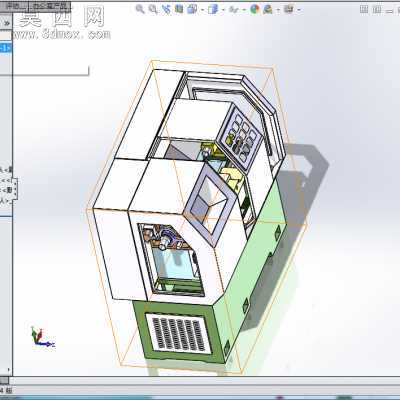Toggle the Section View tool
The height and width of the screenshot is (400, 400).
[179, 9]
